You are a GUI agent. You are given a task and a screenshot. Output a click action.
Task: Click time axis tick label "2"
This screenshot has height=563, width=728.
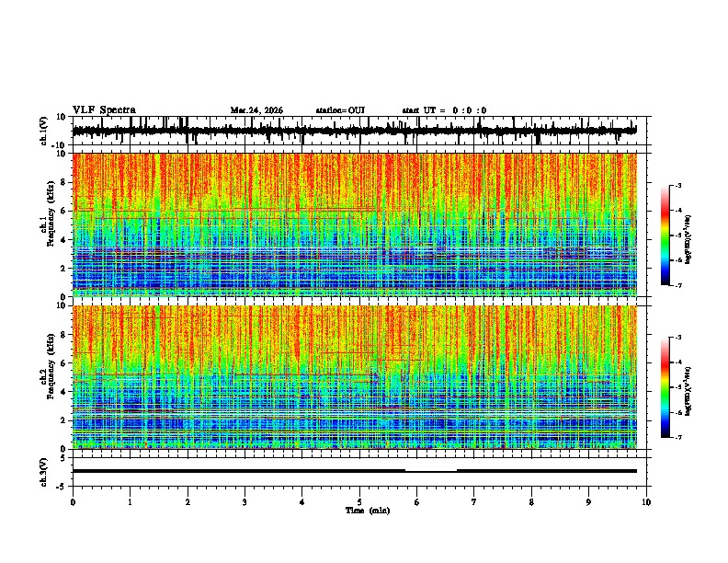(x=188, y=502)
